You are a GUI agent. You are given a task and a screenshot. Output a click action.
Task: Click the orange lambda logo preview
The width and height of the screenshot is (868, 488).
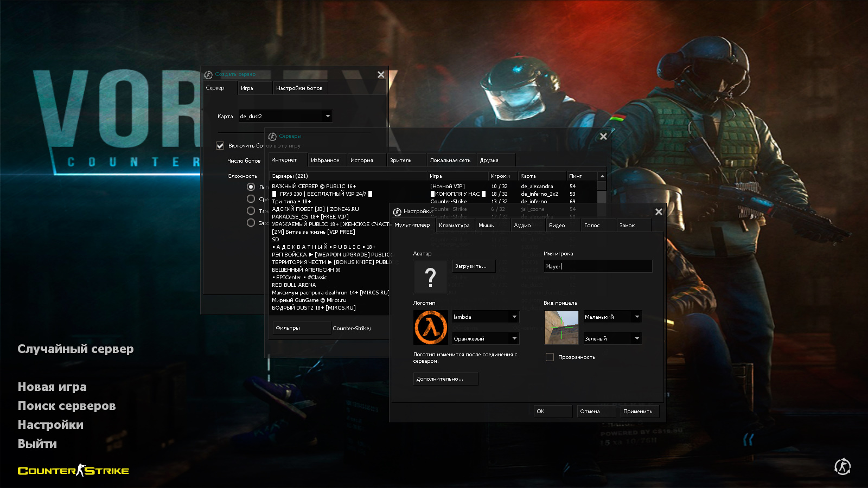click(430, 328)
